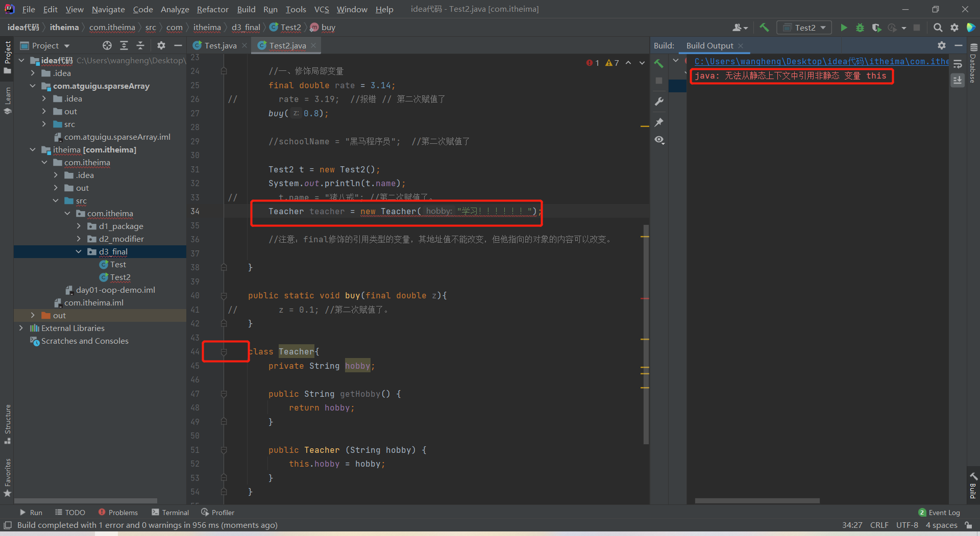The image size is (980, 536).
Task: Open Build panel settings gear
Action: (942, 45)
